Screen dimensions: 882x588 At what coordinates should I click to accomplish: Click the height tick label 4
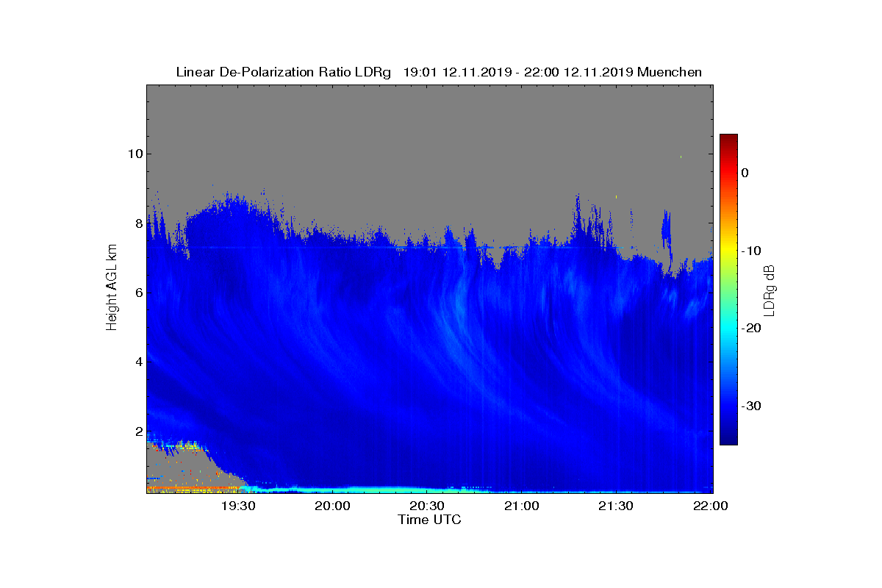[139, 362]
